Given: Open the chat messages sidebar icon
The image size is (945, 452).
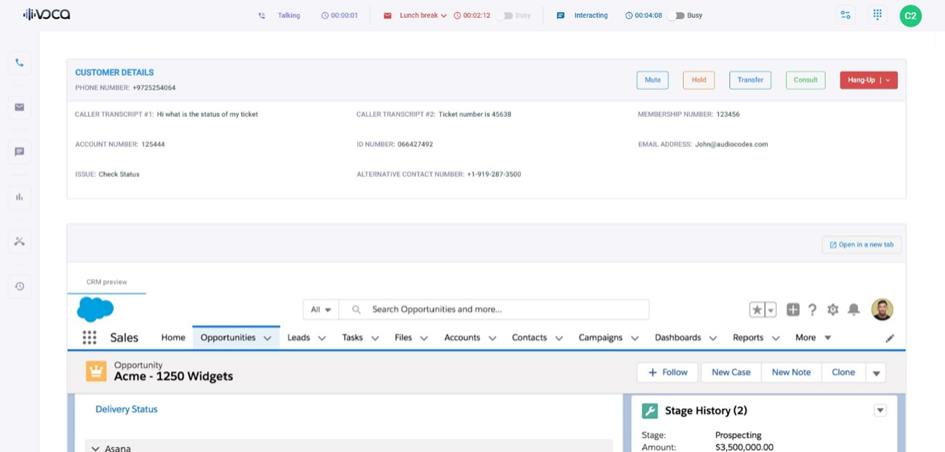Looking at the screenshot, I should (x=19, y=152).
